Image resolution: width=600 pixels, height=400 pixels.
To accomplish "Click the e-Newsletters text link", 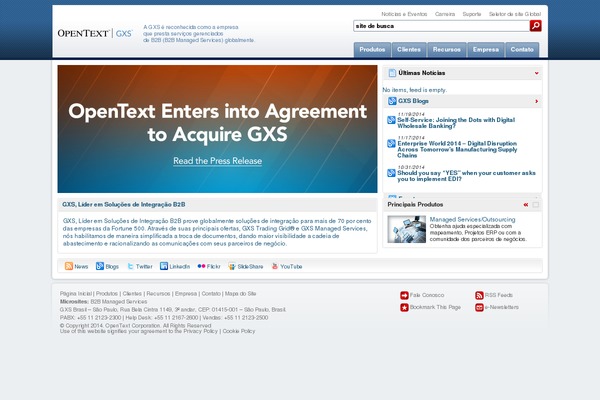I will click(502, 307).
